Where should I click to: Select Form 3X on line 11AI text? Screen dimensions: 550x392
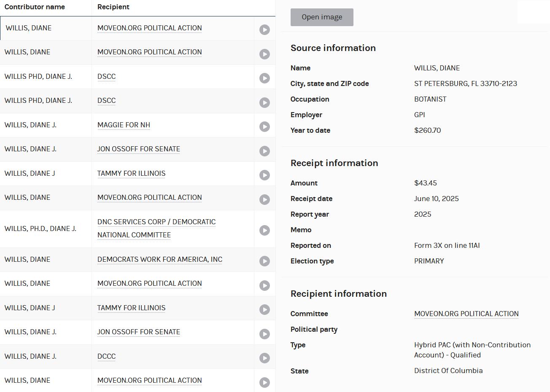click(x=447, y=245)
